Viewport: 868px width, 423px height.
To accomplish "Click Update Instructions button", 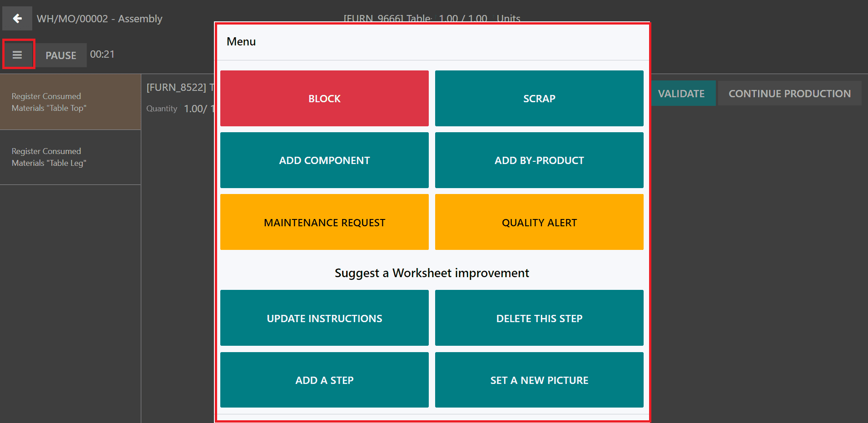I will (324, 318).
